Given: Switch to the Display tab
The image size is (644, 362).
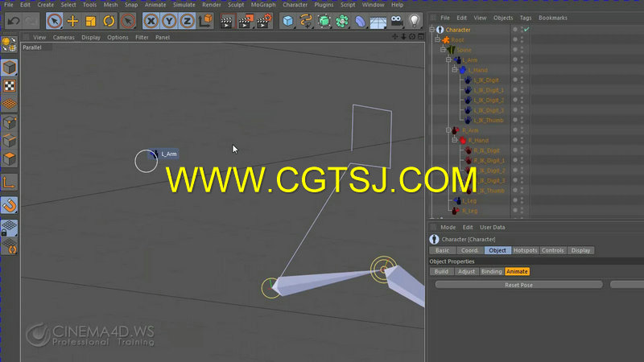Looking at the screenshot, I should click(580, 250).
